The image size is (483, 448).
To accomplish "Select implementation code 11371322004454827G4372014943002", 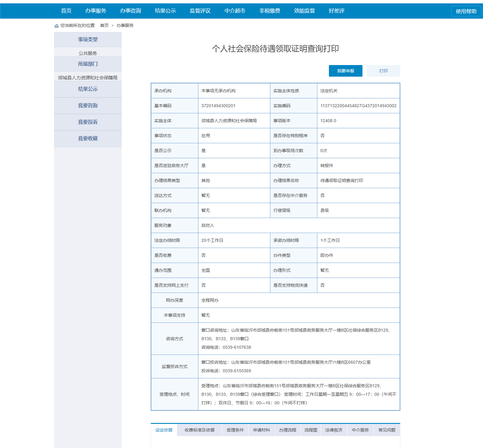I will pos(359,106).
